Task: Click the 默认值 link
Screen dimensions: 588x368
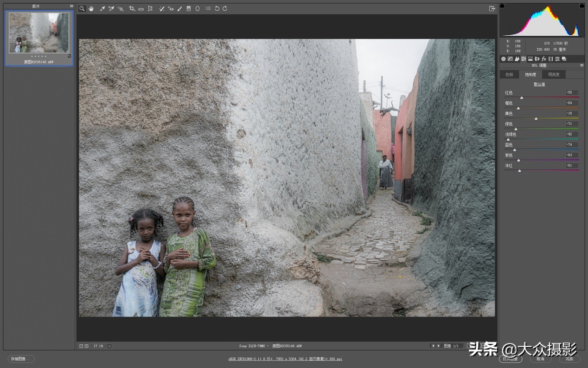Action: pos(539,84)
